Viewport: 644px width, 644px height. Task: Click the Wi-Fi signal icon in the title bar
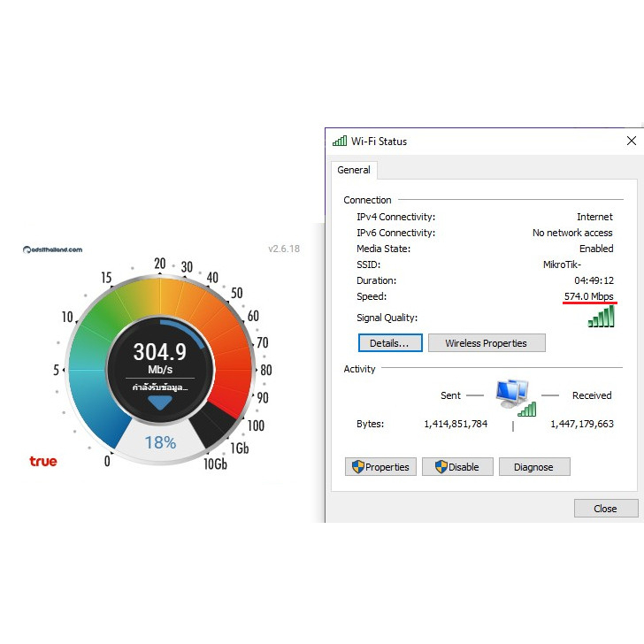(x=340, y=141)
